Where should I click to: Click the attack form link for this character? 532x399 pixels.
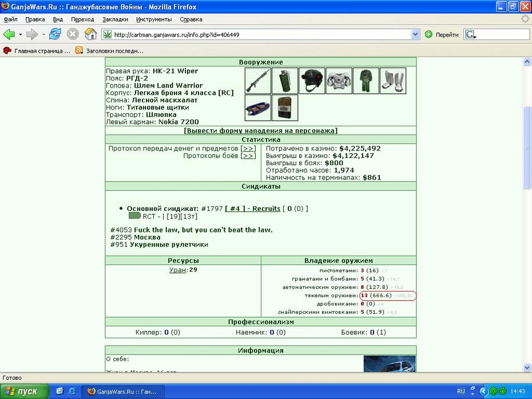tap(261, 130)
